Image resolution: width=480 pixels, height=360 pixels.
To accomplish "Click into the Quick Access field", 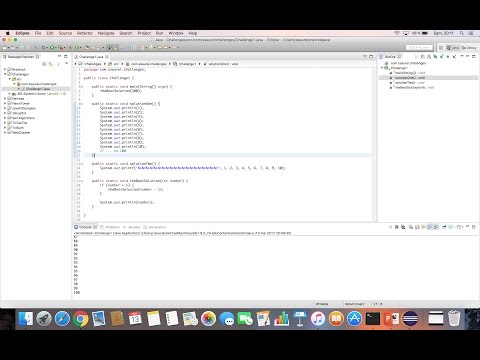I will coord(419,48).
